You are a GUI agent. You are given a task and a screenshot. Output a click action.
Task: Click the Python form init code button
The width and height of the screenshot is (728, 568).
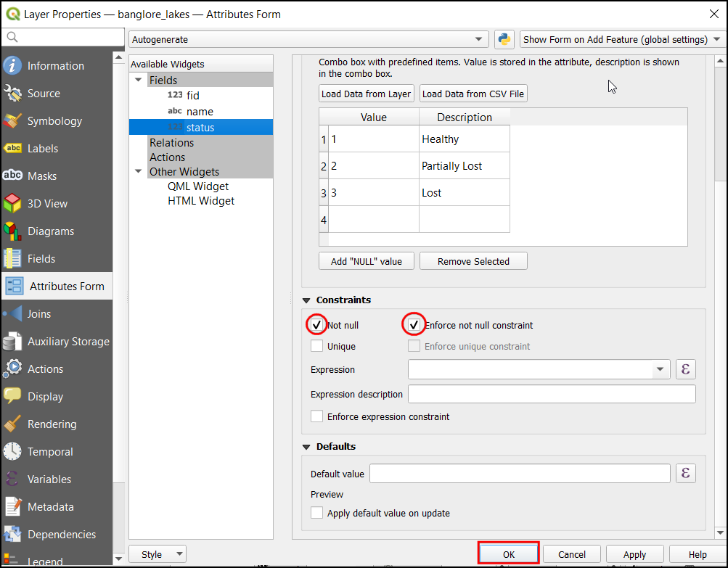(504, 39)
